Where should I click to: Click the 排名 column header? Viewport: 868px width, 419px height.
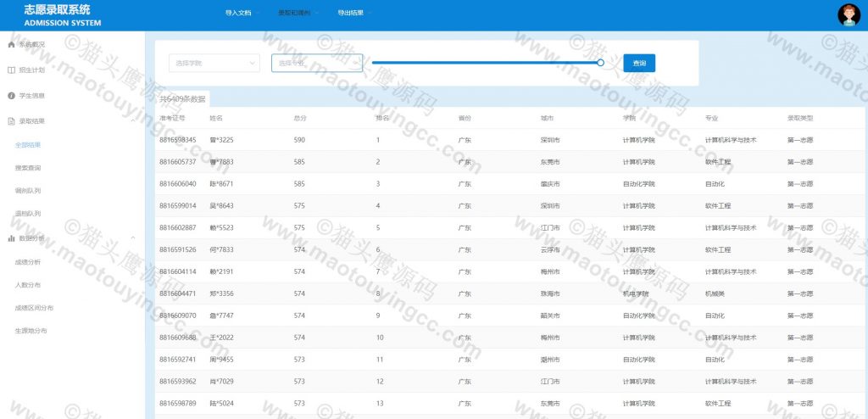tap(382, 118)
